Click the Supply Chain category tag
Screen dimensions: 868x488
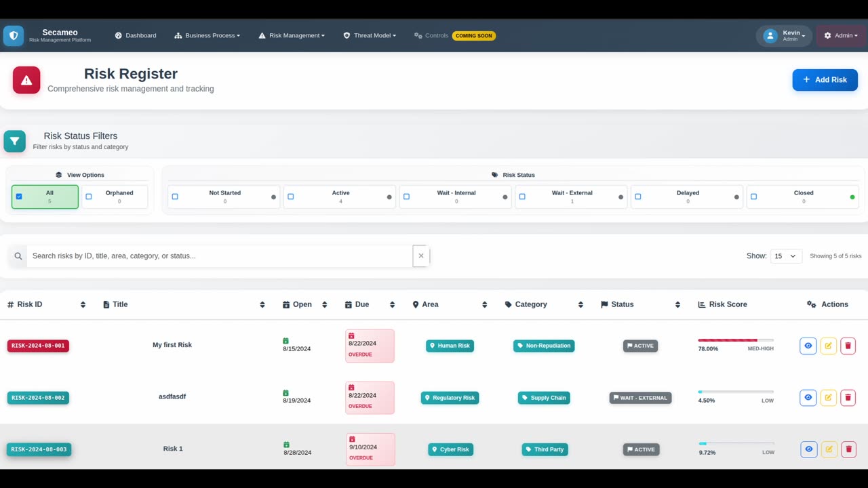544,398
